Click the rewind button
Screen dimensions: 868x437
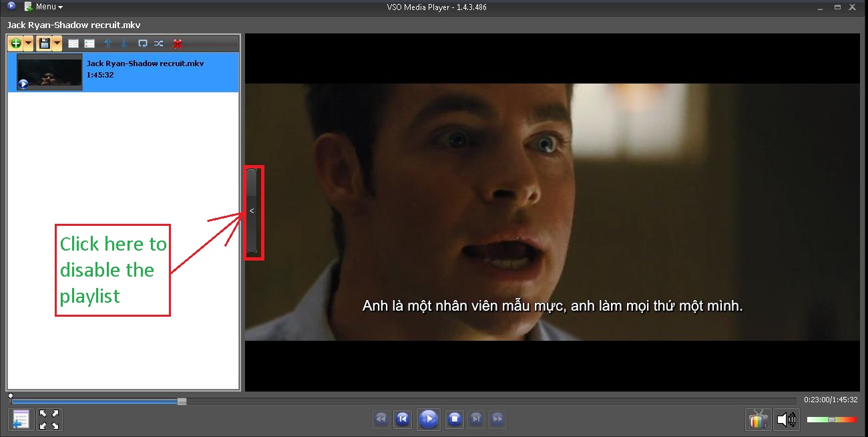click(x=381, y=419)
